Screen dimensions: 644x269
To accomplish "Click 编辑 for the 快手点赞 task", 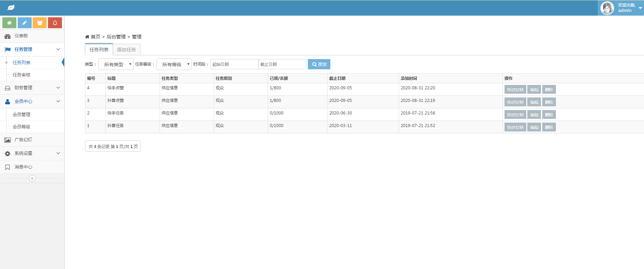I will click(x=534, y=90).
